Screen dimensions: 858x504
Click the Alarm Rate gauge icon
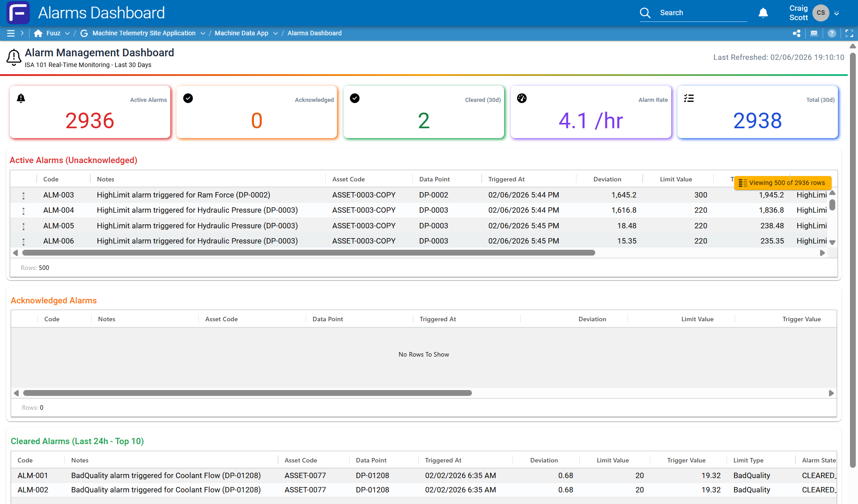pos(522,98)
